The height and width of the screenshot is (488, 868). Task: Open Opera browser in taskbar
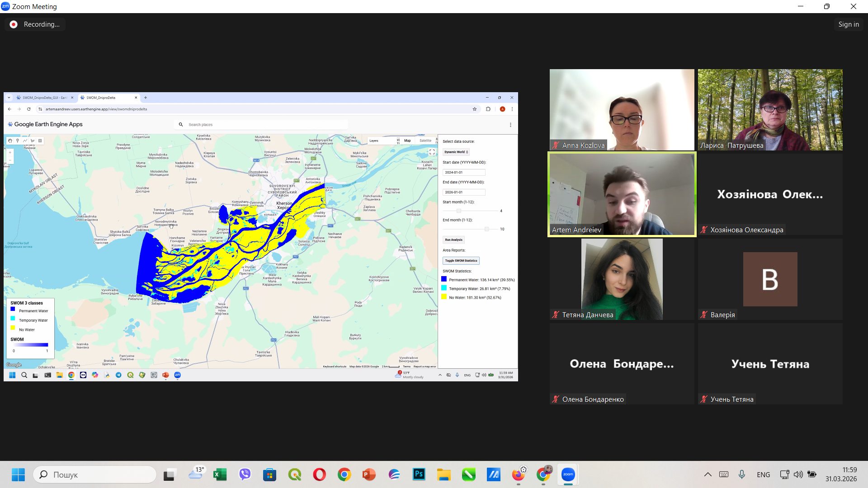click(319, 474)
